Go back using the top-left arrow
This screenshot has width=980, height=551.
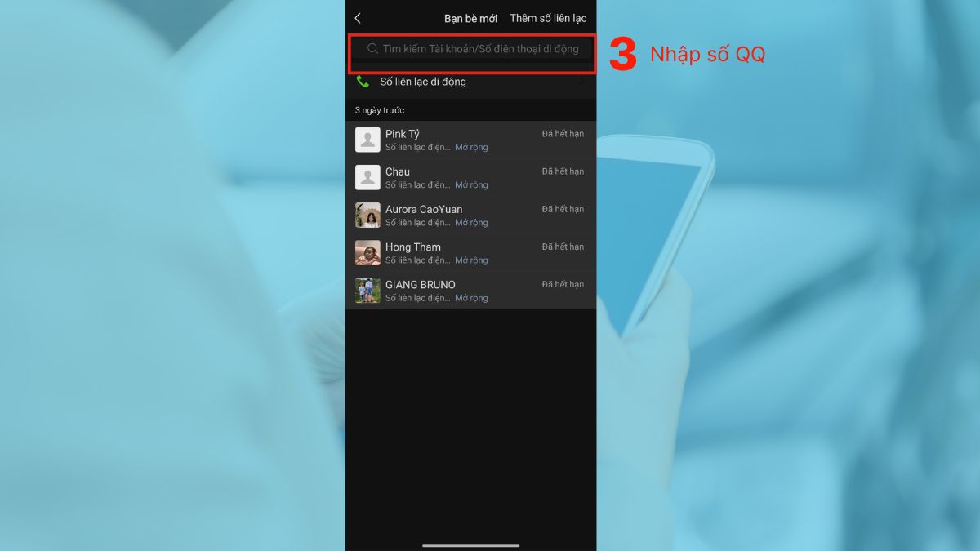[x=358, y=18]
